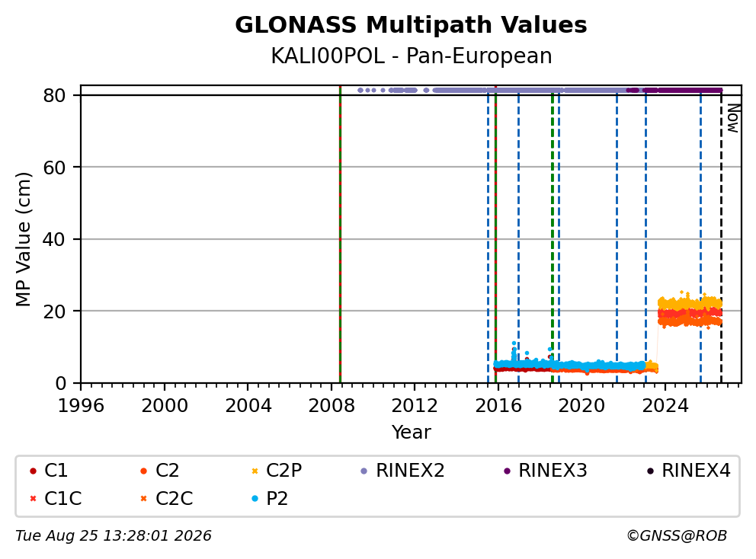
Task: Select the P2 legend label
Action: (277, 498)
